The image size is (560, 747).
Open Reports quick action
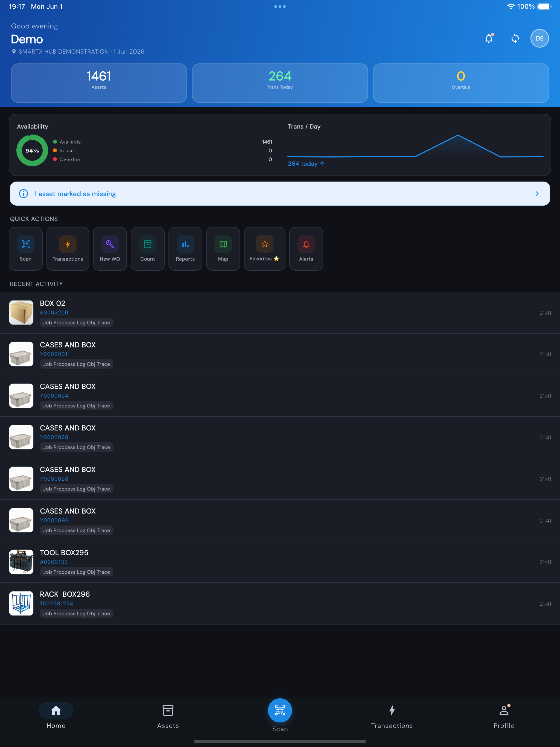(x=185, y=249)
